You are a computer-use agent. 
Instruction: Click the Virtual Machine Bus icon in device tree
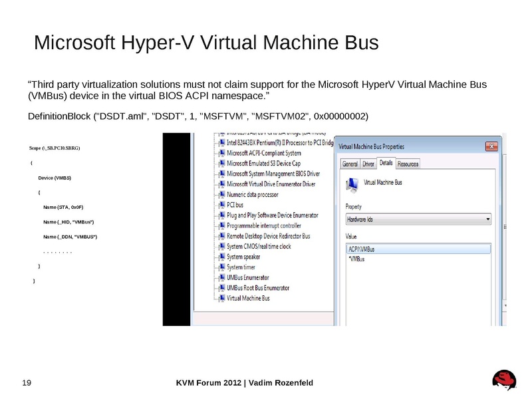(x=223, y=298)
